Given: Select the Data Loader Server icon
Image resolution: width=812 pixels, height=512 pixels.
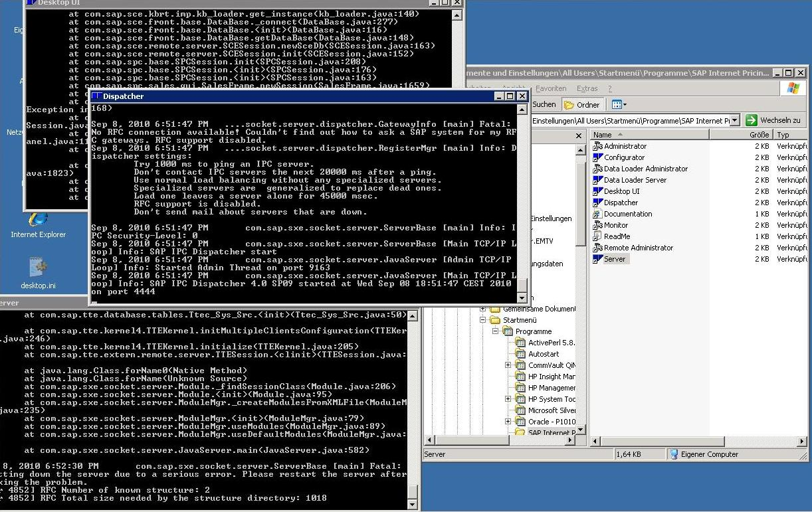Looking at the screenshot, I should tap(597, 180).
